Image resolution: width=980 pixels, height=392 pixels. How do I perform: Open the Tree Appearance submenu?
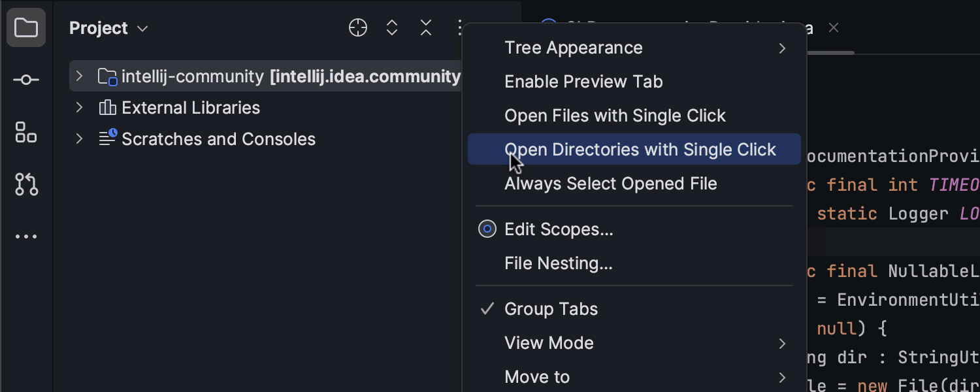tap(573, 48)
